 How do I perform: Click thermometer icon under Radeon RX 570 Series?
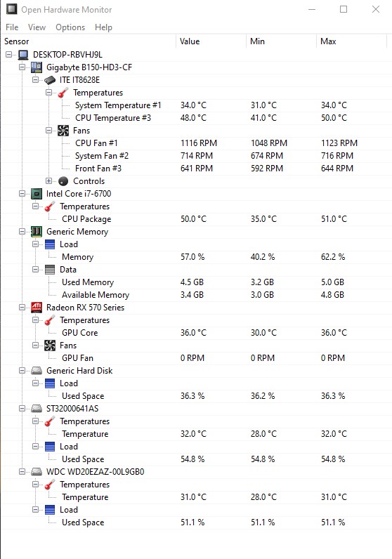[50, 320]
